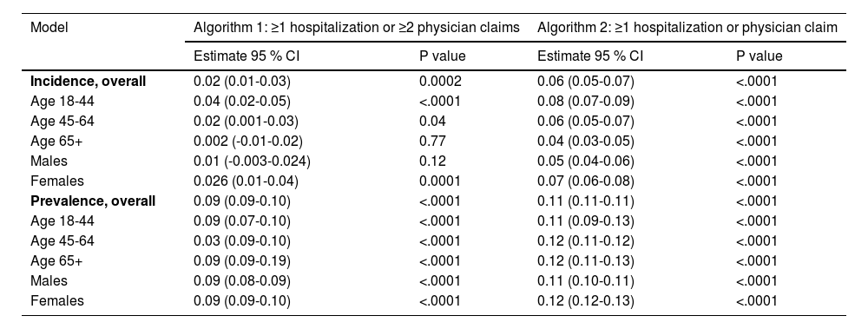Click the Algorithm 1 column heading
Screen dimensions: 868x329
click(357, 28)
